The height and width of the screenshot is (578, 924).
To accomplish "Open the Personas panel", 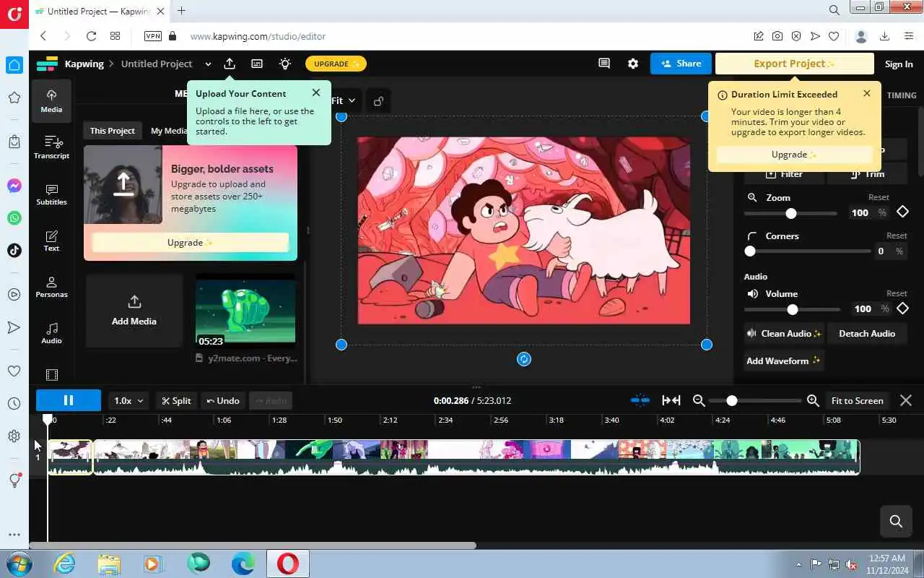I will click(51, 286).
